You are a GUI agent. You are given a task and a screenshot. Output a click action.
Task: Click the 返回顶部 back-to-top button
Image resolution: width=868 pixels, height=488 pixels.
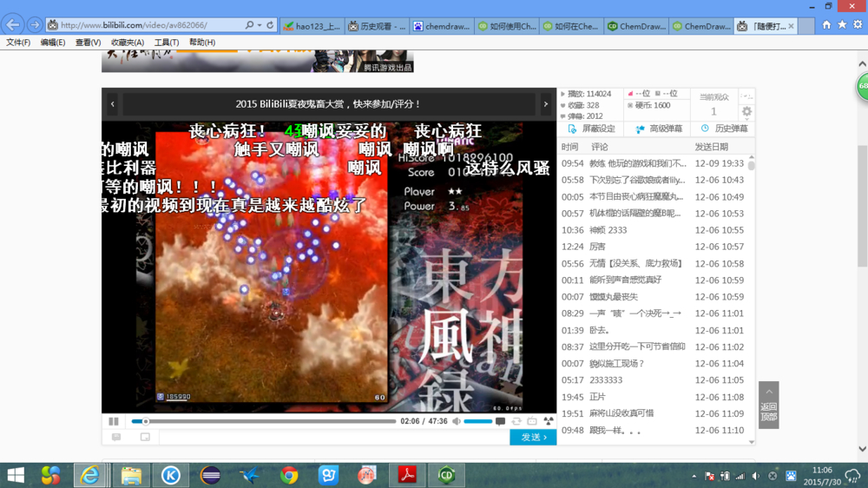768,405
